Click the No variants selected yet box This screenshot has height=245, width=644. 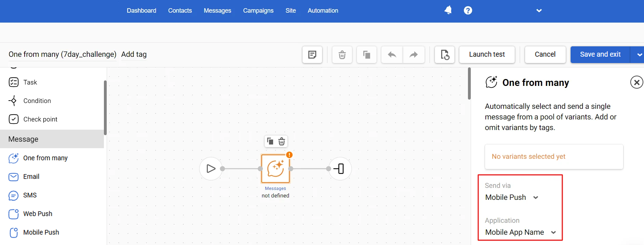[x=554, y=157]
